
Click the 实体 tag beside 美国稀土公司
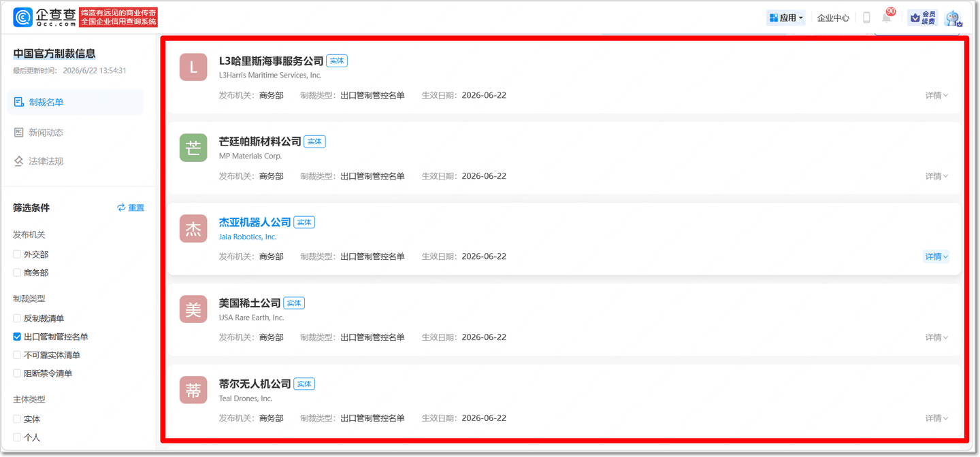pyautogui.click(x=294, y=303)
